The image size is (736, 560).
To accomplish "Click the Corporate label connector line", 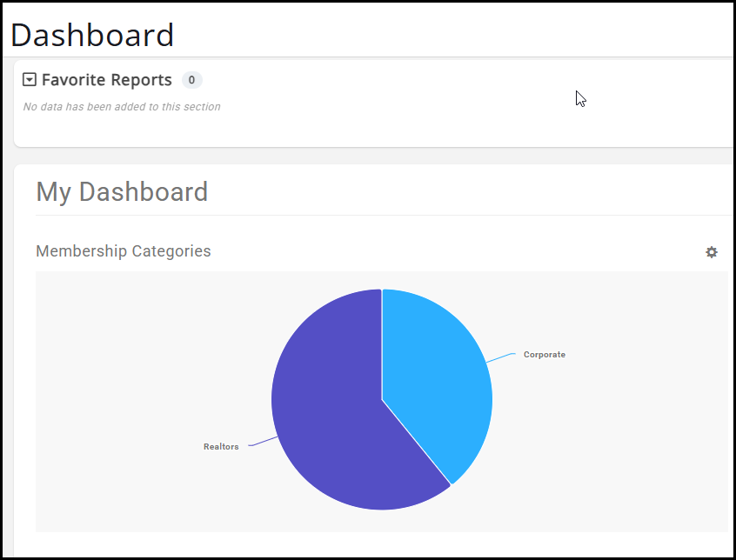I will coord(502,357).
